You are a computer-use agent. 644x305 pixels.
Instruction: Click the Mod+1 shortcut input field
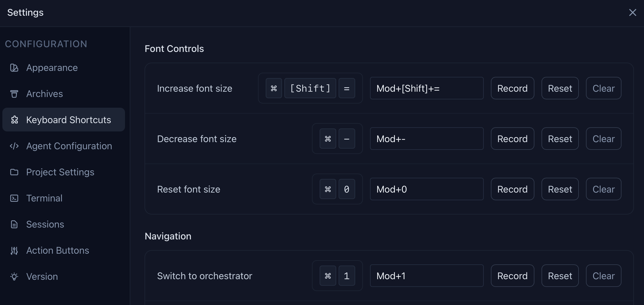(426, 276)
